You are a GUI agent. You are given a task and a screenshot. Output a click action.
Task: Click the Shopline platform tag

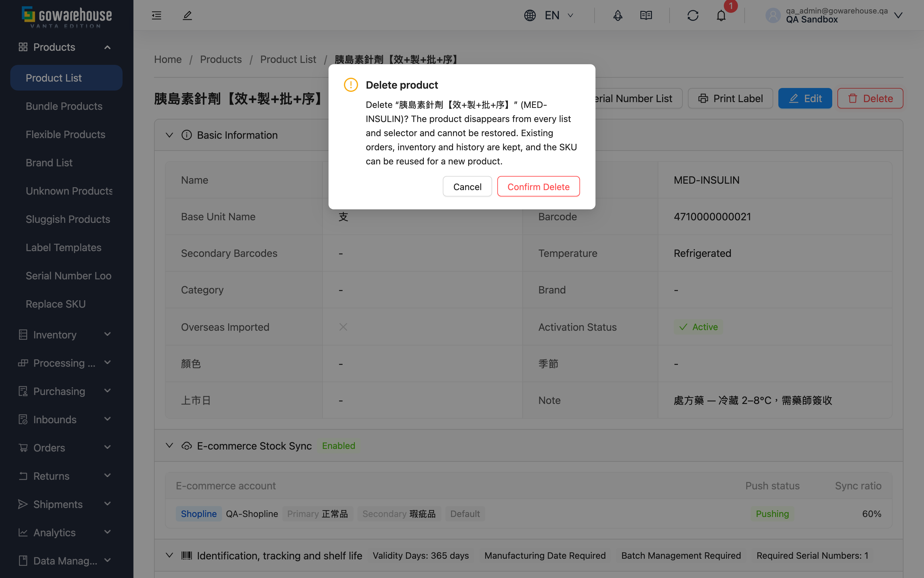pos(199,514)
